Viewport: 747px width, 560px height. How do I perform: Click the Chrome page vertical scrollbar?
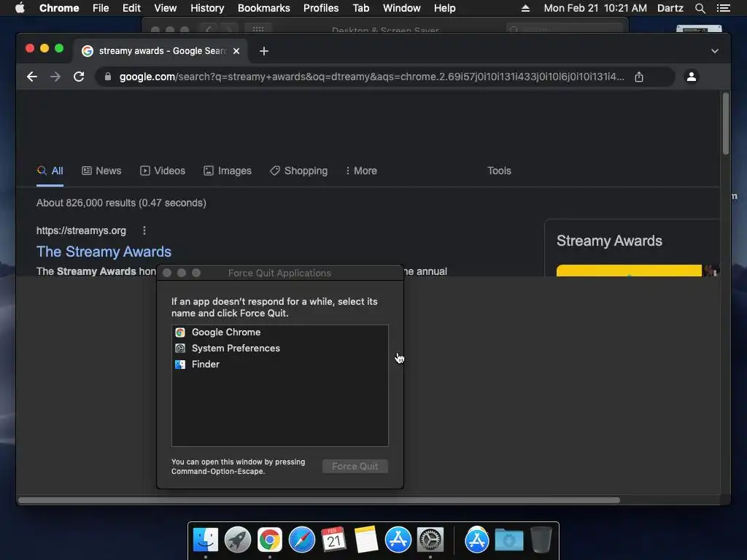(726, 124)
